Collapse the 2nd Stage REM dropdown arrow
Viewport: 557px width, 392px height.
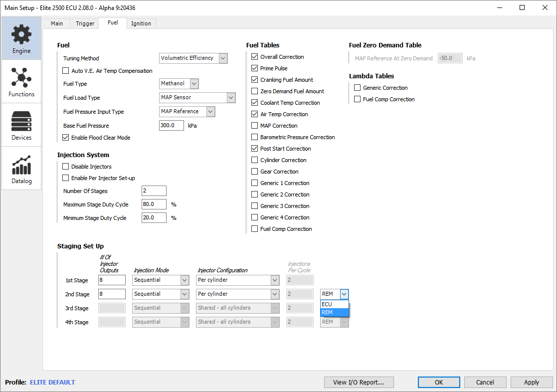344,294
